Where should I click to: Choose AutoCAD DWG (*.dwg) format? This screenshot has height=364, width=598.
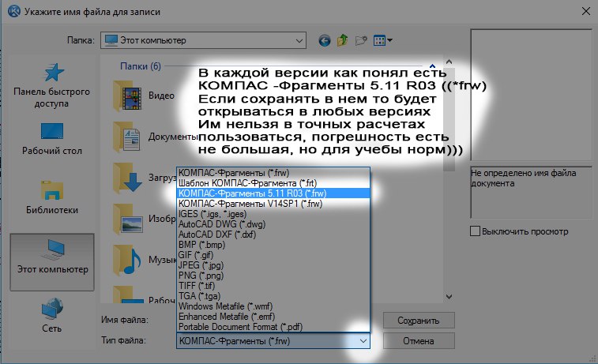point(273,224)
